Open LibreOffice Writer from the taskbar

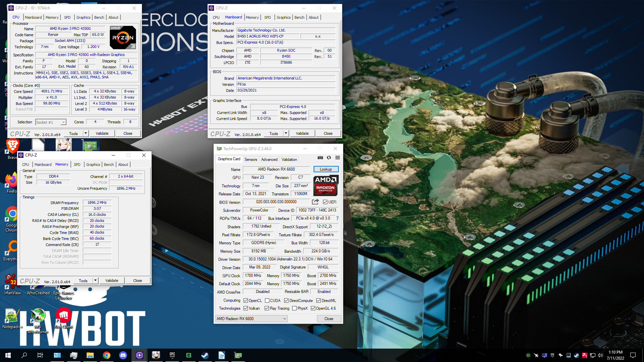[x=222, y=355]
